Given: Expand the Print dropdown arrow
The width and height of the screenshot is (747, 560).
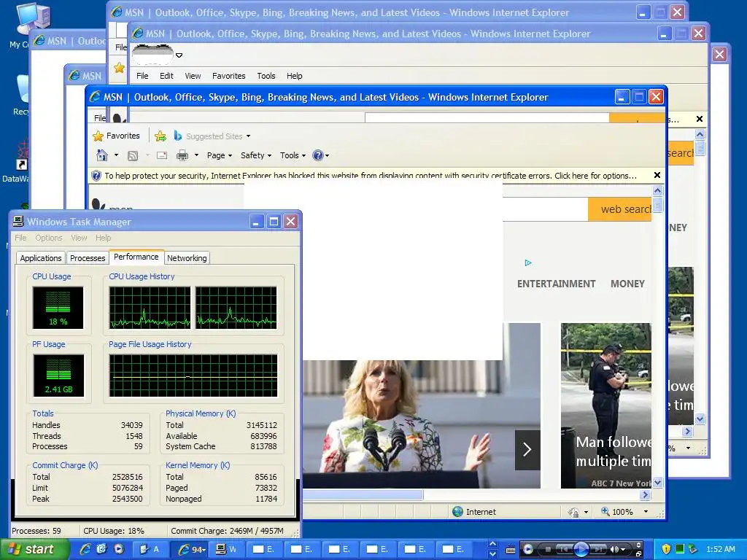Looking at the screenshot, I should click(x=196, y=155).
